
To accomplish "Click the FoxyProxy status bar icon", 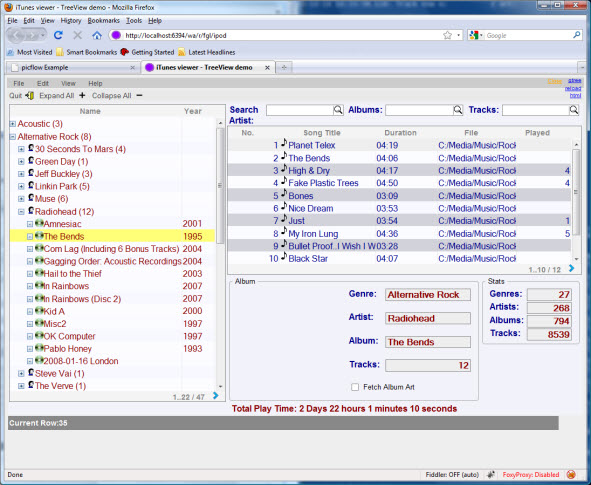I will [x=571, y=474].
